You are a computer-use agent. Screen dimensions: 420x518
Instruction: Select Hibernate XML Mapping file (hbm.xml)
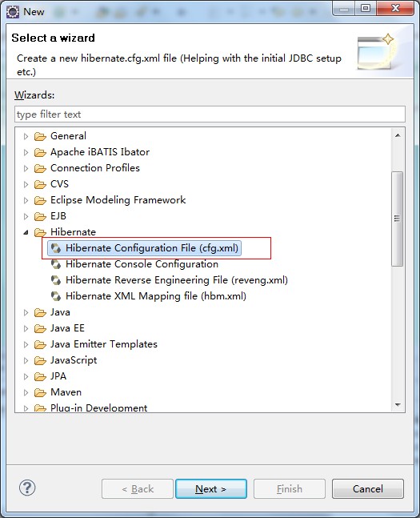pos(156,296)
